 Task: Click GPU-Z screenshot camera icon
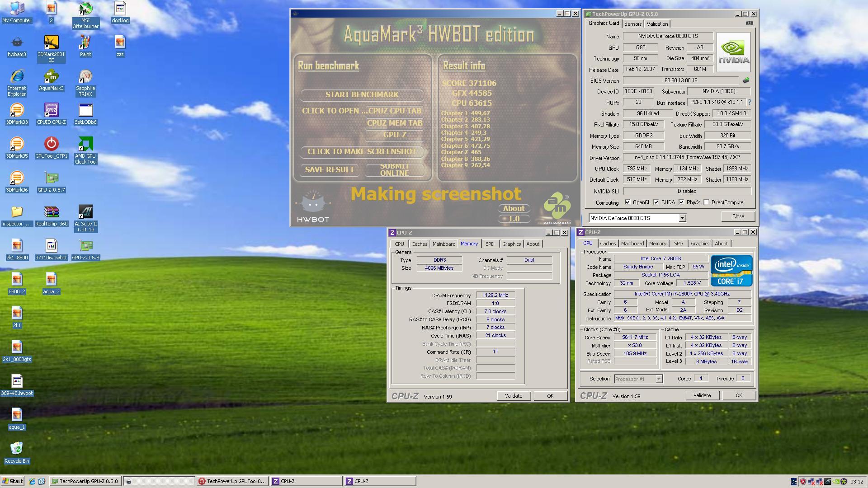[x=749, y=23]
